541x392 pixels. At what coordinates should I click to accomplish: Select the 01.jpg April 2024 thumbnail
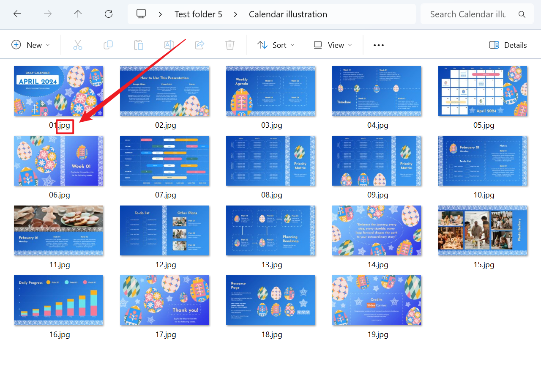point(58,91)
